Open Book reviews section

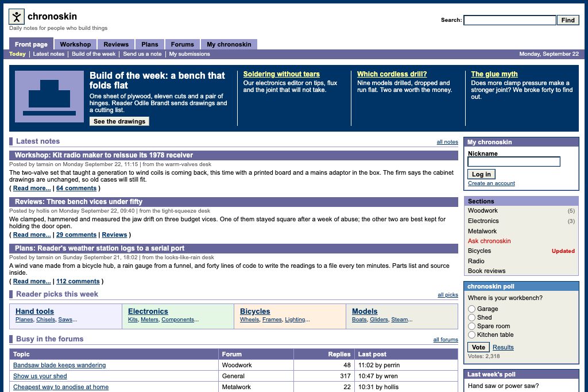coord(521,271)
